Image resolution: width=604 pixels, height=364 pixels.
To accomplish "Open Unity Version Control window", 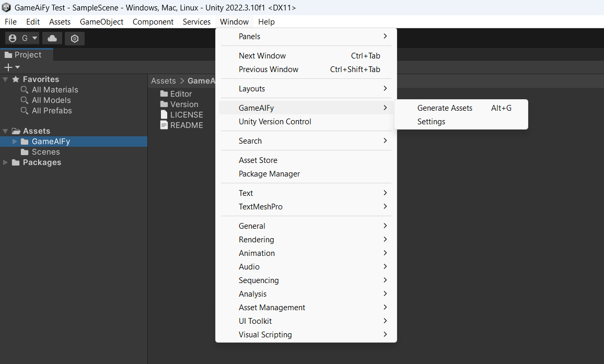I will click(x=306, y=122).
